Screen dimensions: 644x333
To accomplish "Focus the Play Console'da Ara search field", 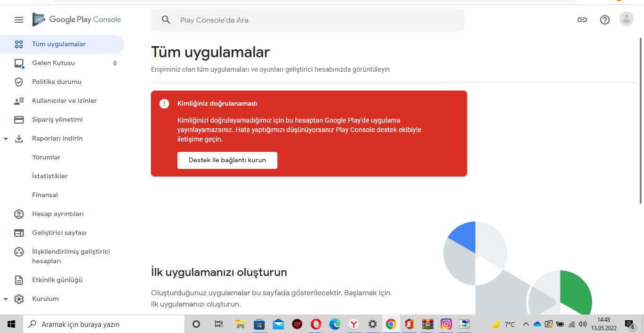I will [308, 20].
